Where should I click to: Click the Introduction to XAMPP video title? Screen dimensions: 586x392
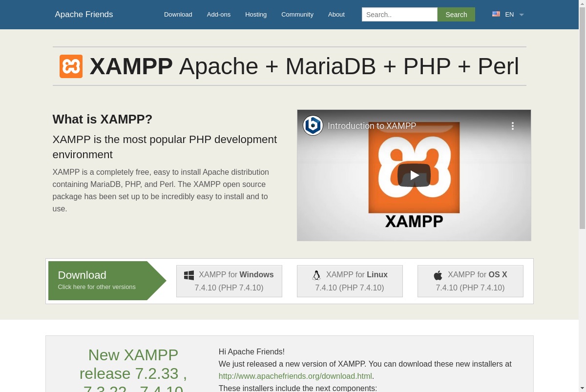(372, 126)
